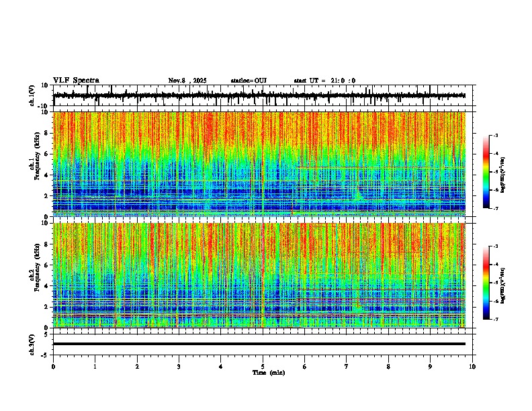Click the ch.2 PSD color scale bar
Screen dimensions: 532x411
coord(486,283)
